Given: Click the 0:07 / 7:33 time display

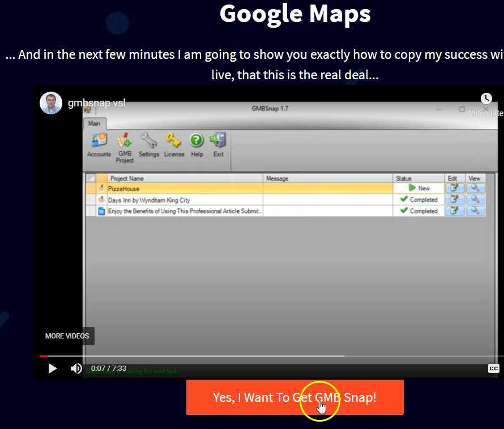Looking at the screenshot, I should pyautogui.click(x=108, y=368).
